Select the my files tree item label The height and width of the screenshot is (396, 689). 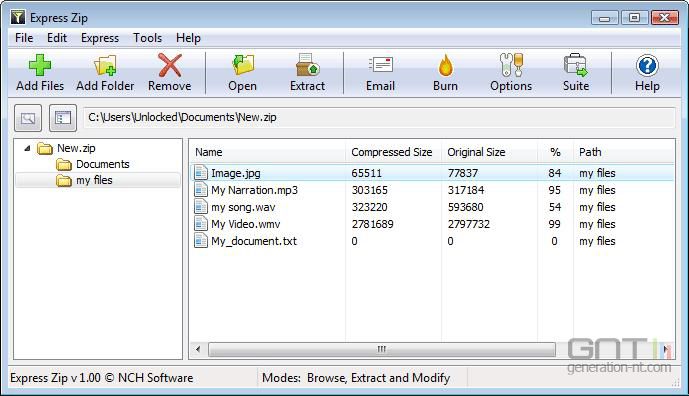click(94, 180)
